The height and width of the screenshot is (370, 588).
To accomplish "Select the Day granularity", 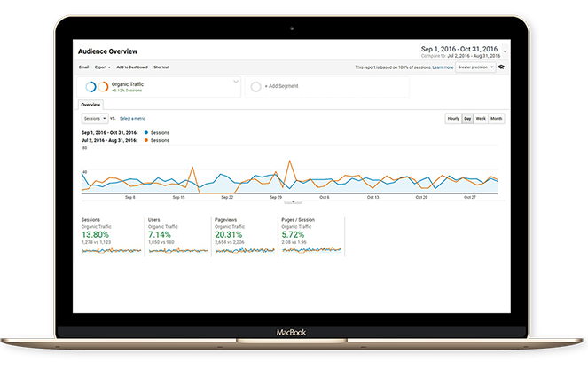I will (467, 119).
